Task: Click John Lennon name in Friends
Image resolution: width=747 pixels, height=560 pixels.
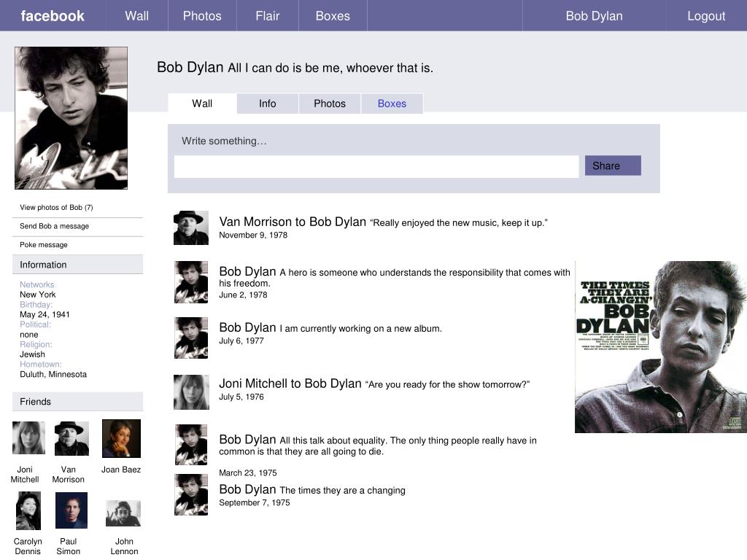Action: click(x=124, y=546)
